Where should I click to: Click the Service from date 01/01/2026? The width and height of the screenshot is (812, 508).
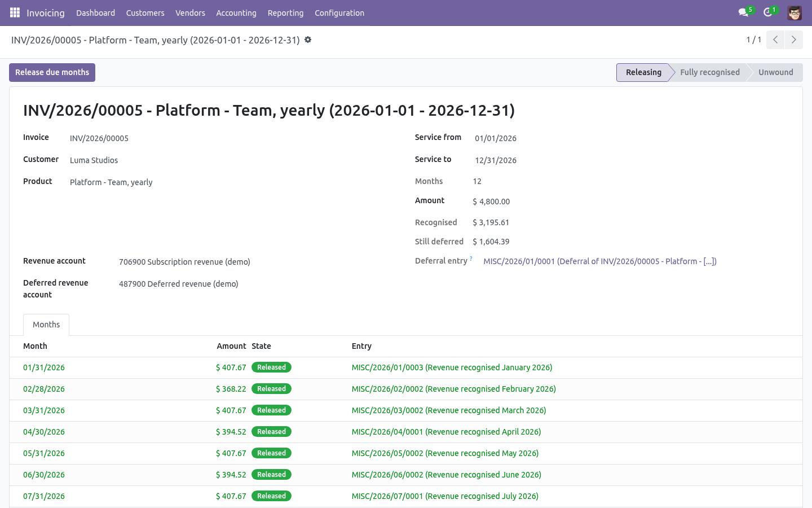[496, 138]
